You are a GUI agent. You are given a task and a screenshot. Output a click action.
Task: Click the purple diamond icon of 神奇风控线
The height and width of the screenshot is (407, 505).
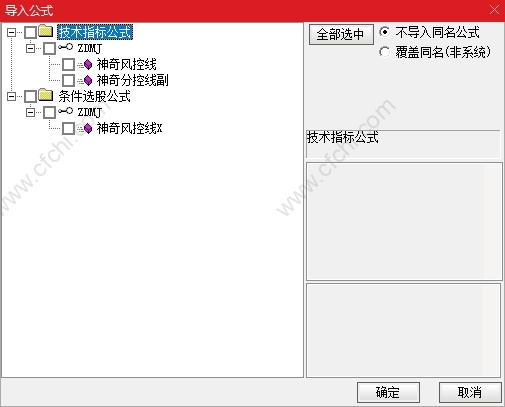88,64
